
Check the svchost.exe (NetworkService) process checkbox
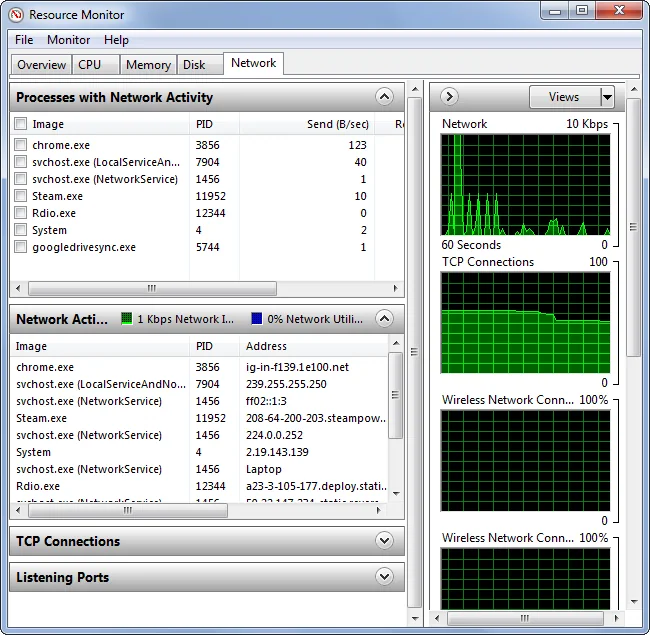click(x=20, y=179)
